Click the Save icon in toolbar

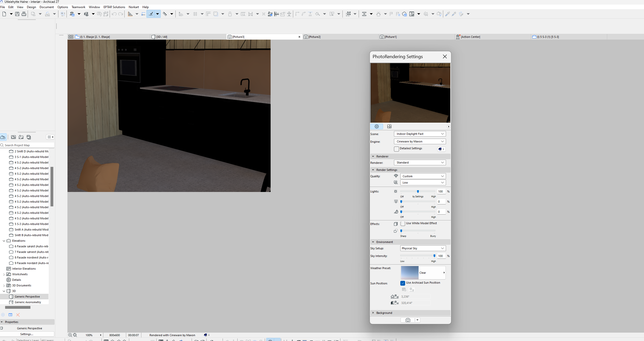(x=17, y=14)
